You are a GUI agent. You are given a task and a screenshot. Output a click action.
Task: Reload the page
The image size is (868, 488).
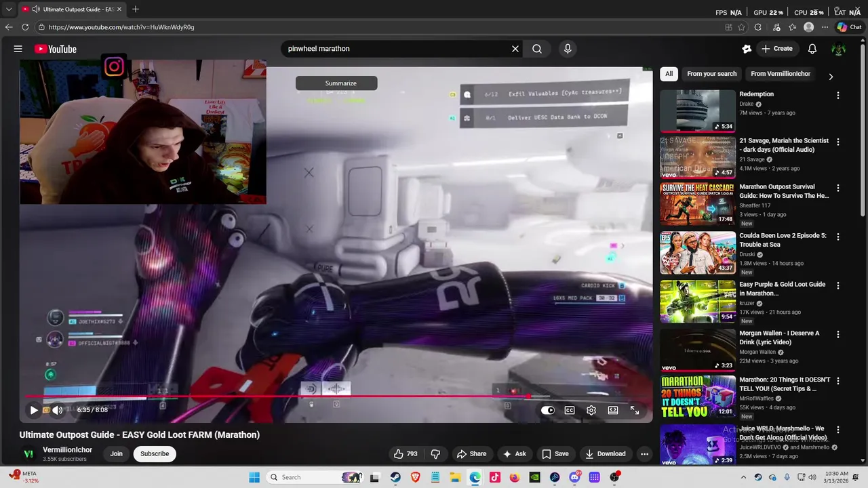click(x=25, y=27)
